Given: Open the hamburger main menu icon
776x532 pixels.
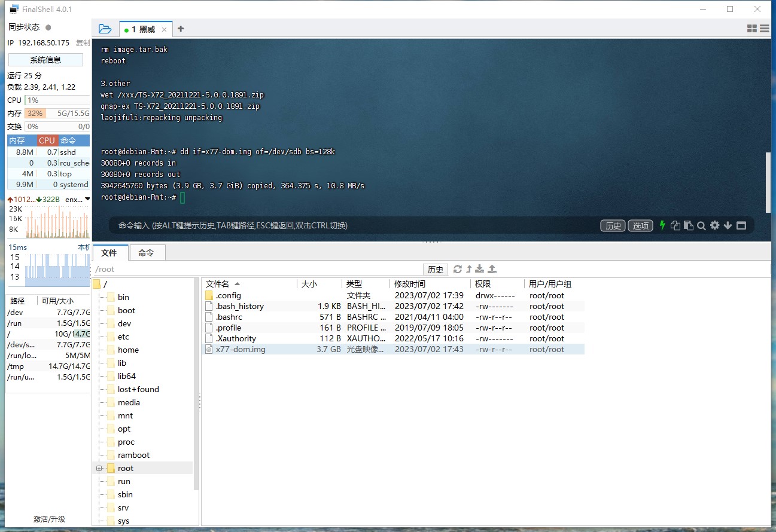Looking at the screenshot, I should pos(765,29).
